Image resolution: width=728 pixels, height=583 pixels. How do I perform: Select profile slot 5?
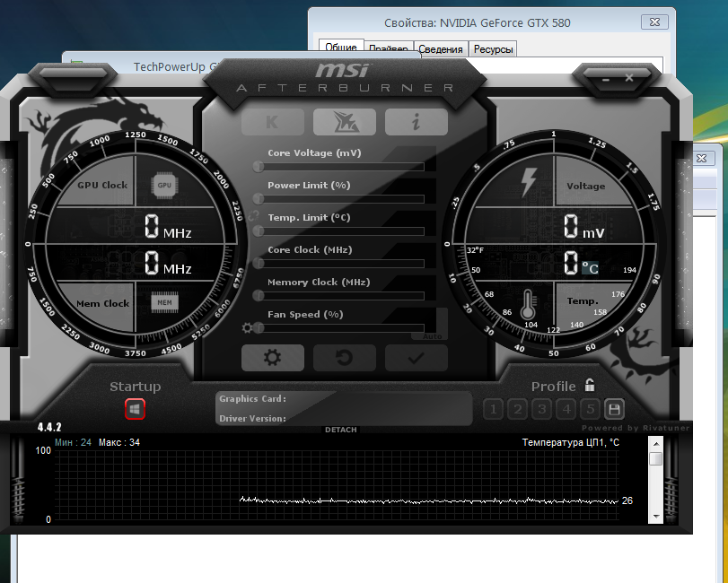coord(590,409)
